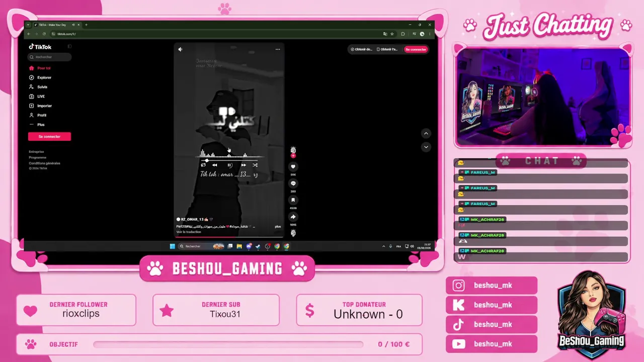Image resolution: width=644 pixels, height=362 pixels.
Task: Open Discord from the taskbar
Action: coord(249,246)
